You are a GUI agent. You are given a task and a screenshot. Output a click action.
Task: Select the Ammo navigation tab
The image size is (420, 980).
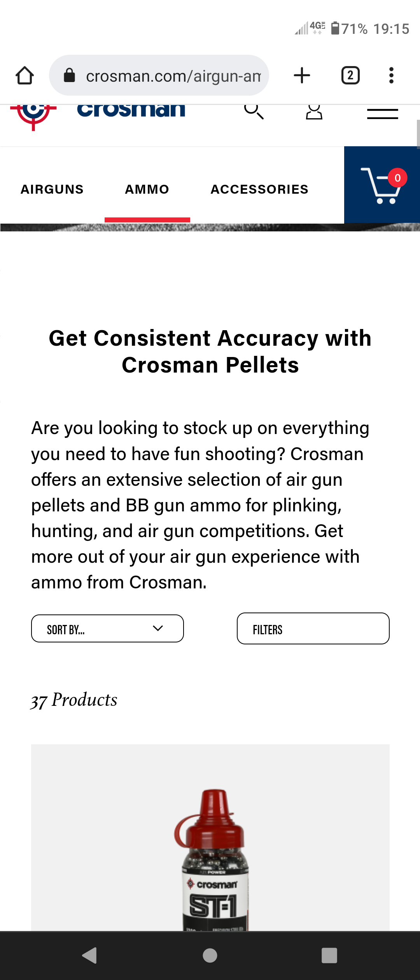[x=147, y=189]
